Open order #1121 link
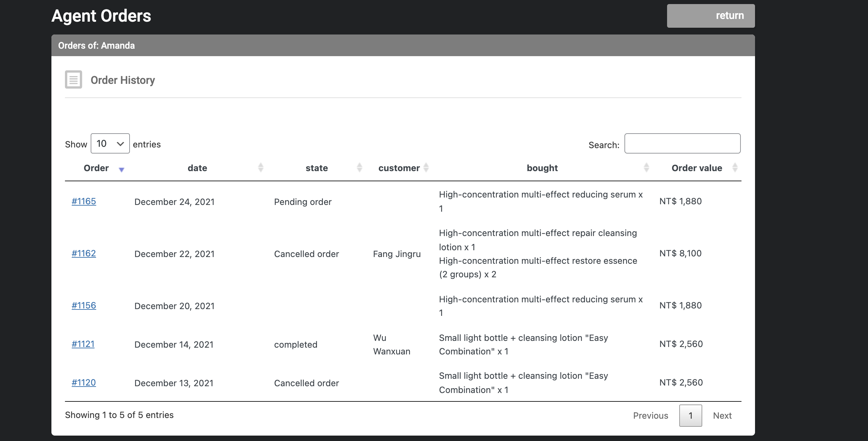 tap(83, 344)
